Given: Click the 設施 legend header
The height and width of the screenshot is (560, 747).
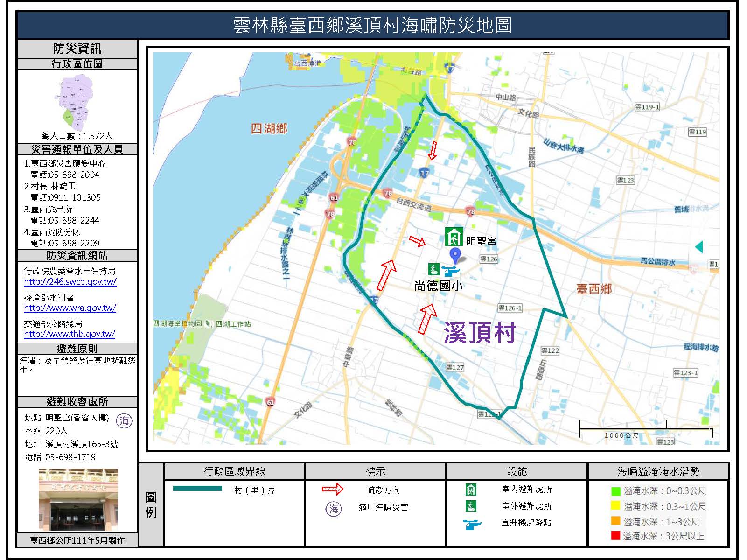Looking at the screenshot, I should pyautogui.click(x=517, y=471).
